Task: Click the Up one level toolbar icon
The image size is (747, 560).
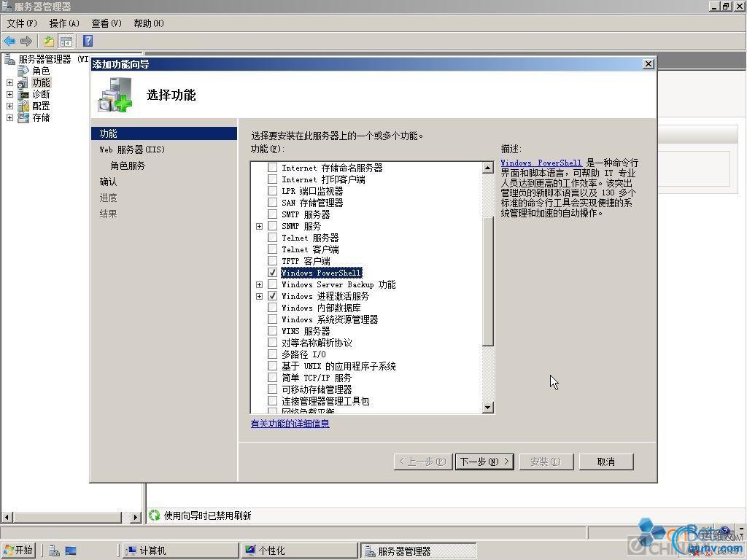Action: pyautogui.click(x=49, y=42)
